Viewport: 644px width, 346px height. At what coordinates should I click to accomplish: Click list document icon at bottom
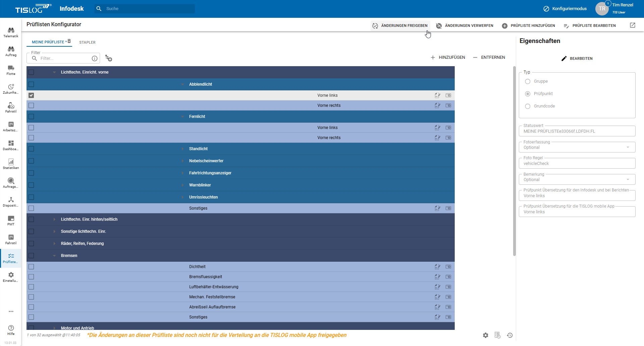click(497, 335)
